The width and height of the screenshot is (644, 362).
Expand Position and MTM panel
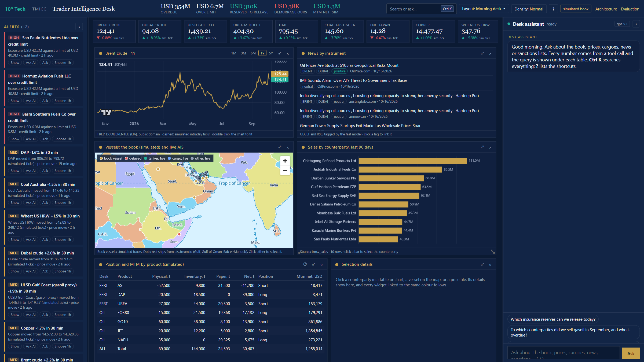pos(314,264)
